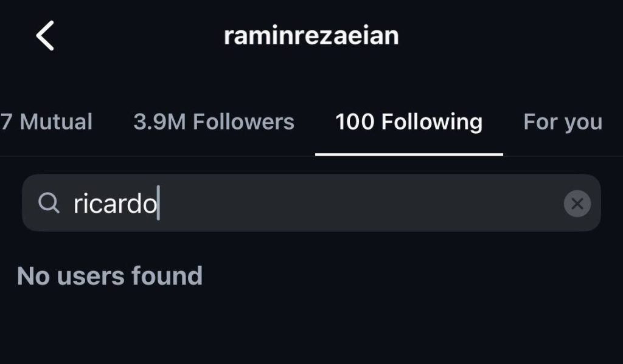Click the typed word ricardo
The image size is (623, 364).
pos(114,204)
